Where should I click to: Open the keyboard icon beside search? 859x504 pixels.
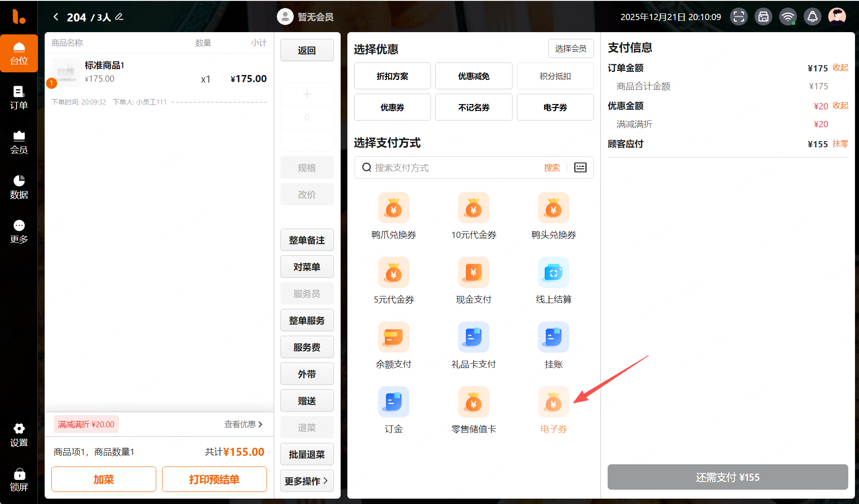click(x=580, y=167)
